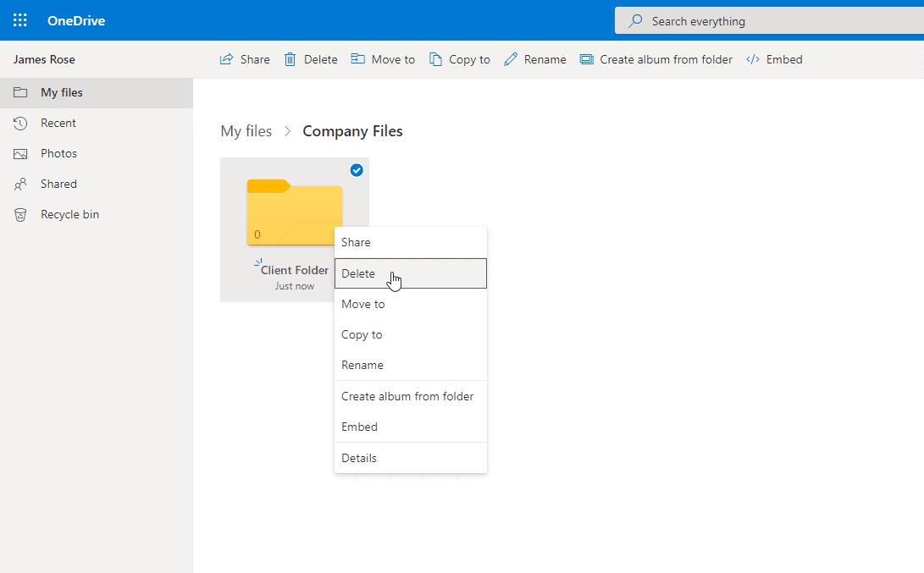Open the Photos section in the sidebar
The width and height of the screenshot is (924, 573).
click(58, 153)
